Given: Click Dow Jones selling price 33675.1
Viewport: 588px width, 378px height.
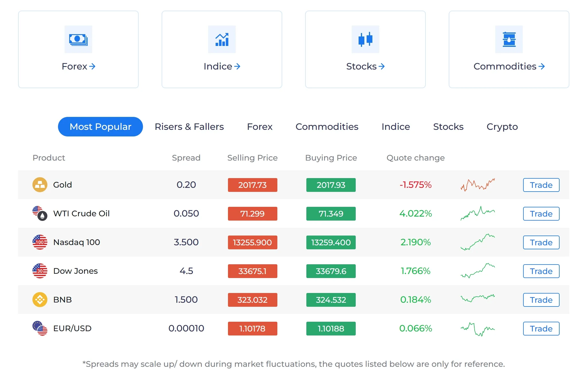Looking at the screenshot, I should click(x=253, y=271).
